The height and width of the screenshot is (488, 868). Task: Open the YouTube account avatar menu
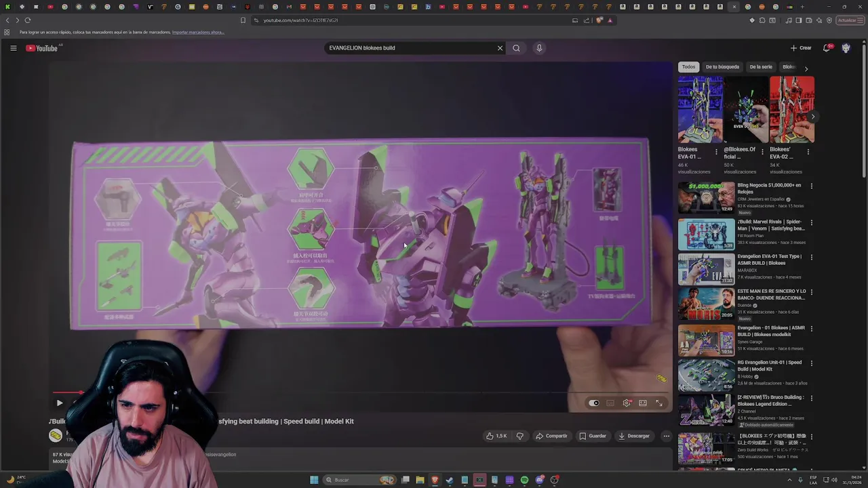(846, 48)
